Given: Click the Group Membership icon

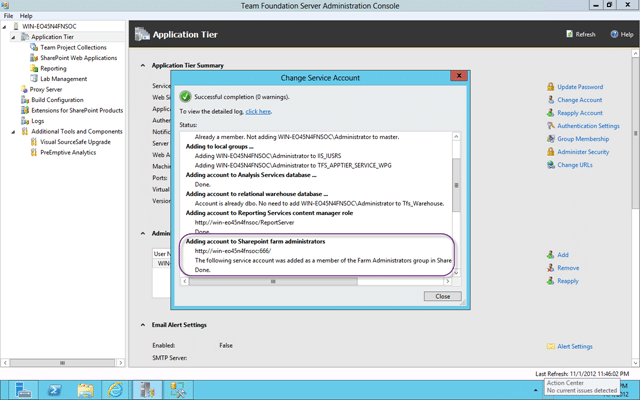Looking at the screenshot, I should (x=551, y=139).
